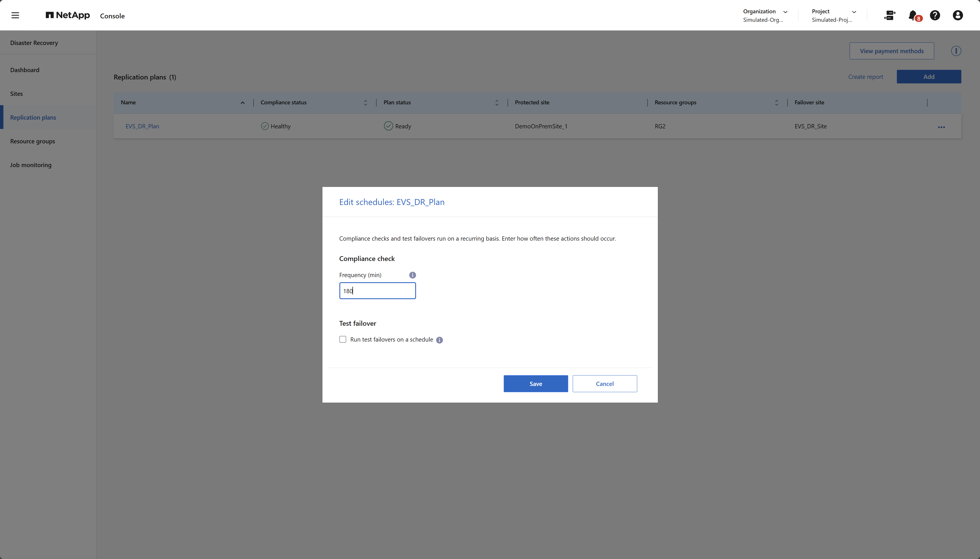
Task: Open the help question mark icon
Action: [935, 15]
